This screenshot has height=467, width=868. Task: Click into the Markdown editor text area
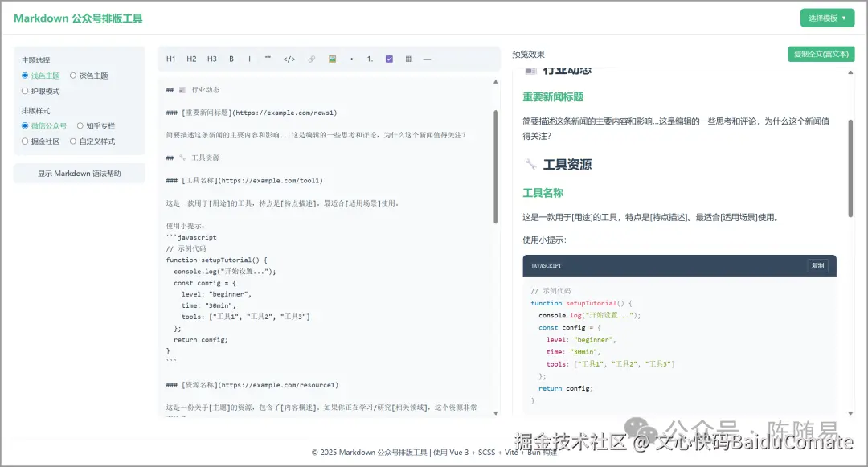point(325,248)
